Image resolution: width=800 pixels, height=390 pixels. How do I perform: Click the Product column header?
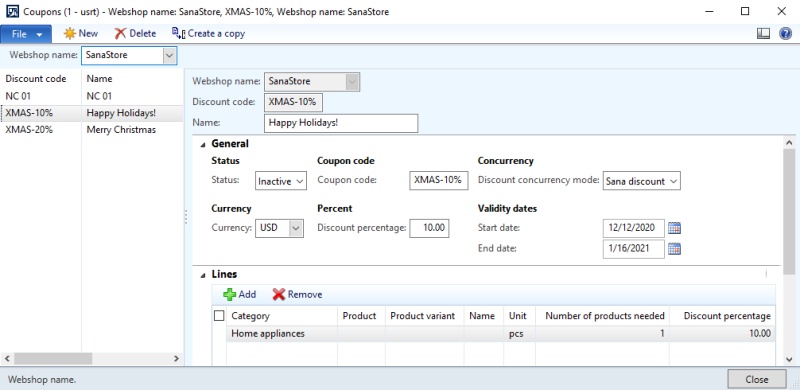pos(361,316)
